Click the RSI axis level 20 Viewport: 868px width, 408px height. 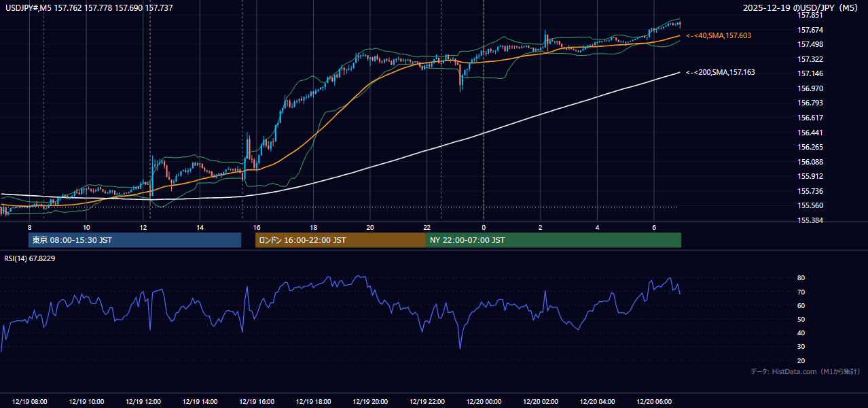point(801,360)
